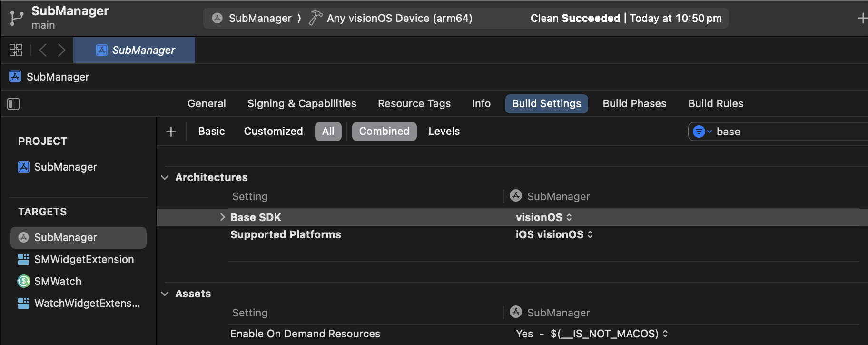Click the related items grid icon
Image resolution: width=868 pixels, height=345 pixels.
point(16,50)
